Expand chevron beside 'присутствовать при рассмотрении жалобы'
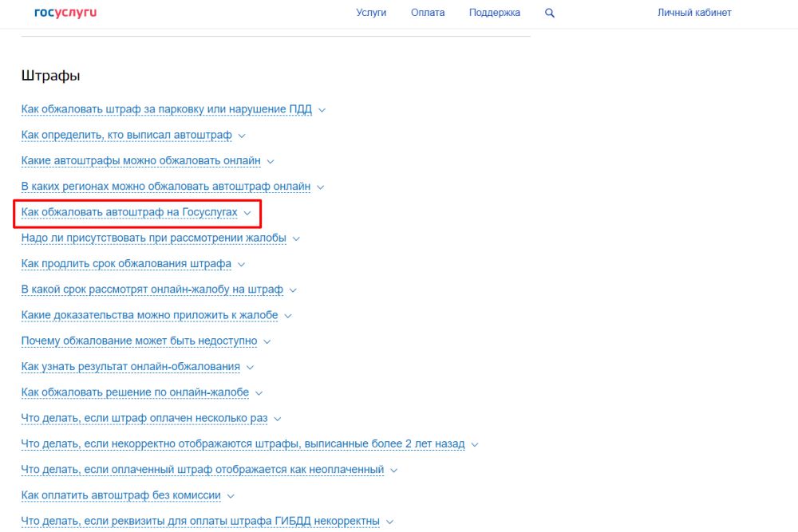This screenshot has width=798, height=532. [x=296, y=238]
